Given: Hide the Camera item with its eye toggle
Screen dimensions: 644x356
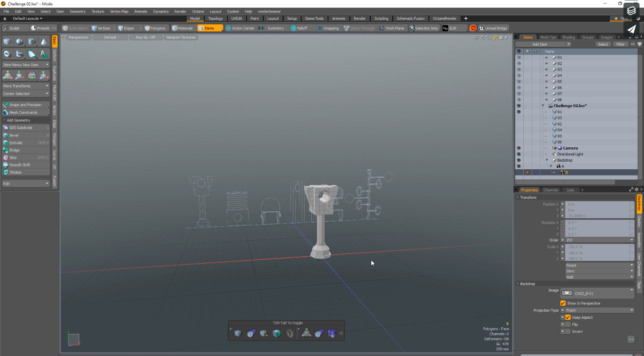Looking at the screenshot, I should point(518,148).
